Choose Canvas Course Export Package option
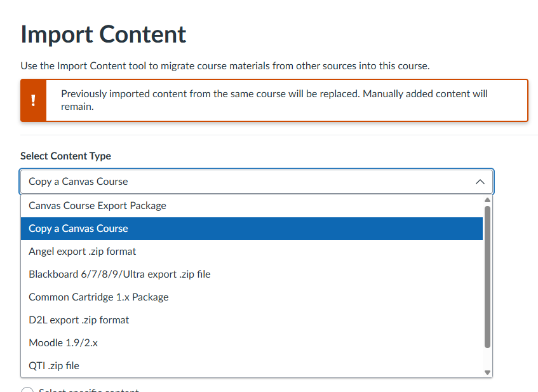Viewport: 538px width, 392px height. [x=252, y=206]
